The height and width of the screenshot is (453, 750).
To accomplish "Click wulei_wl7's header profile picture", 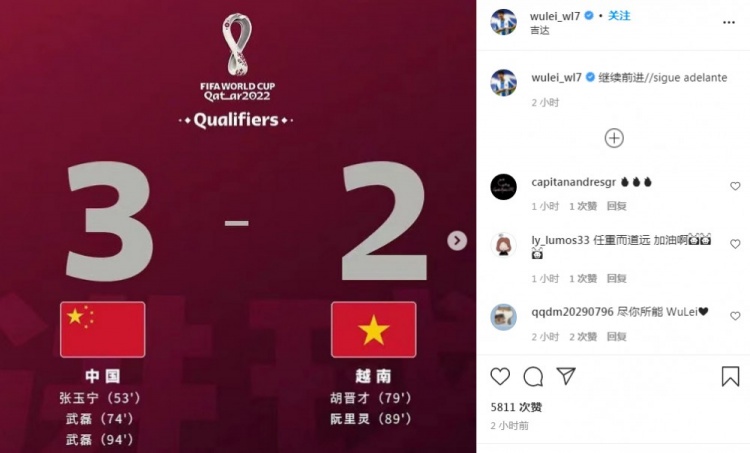I will [504, 22].
